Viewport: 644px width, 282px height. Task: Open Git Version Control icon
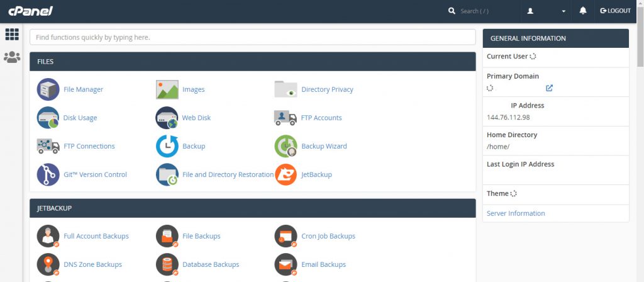click(x=48, y=174)
